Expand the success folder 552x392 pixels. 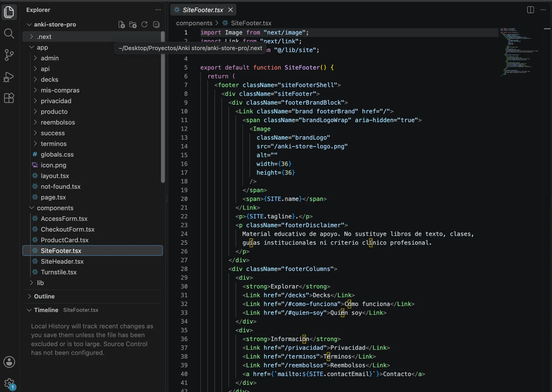click(x=92, y=133)
